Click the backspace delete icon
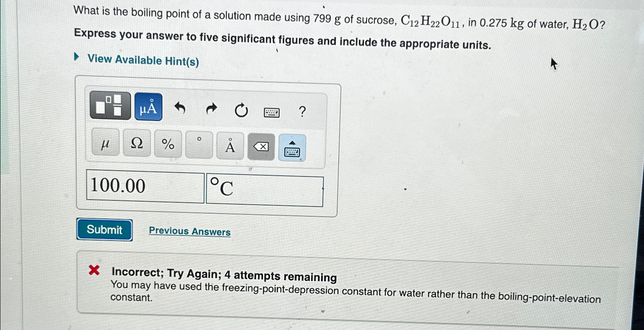This screenshot has width=644, height=330. click(261, 146)
